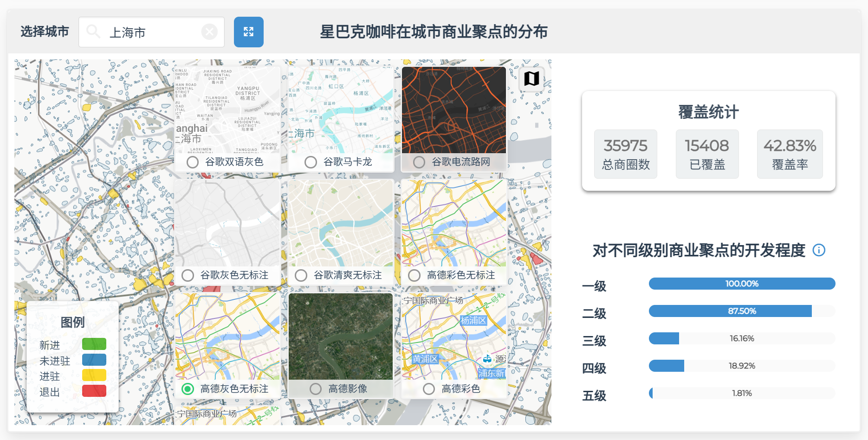This screenshot has height=440, width=868.
Task: Click the 一级 100.00% progress bar
Action: tap(742, 284)
